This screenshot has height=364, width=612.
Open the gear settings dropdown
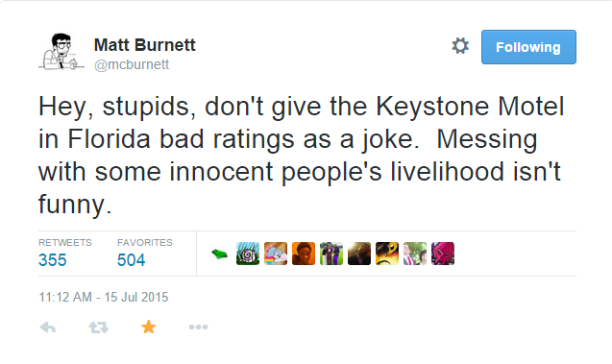coord(460,46)
